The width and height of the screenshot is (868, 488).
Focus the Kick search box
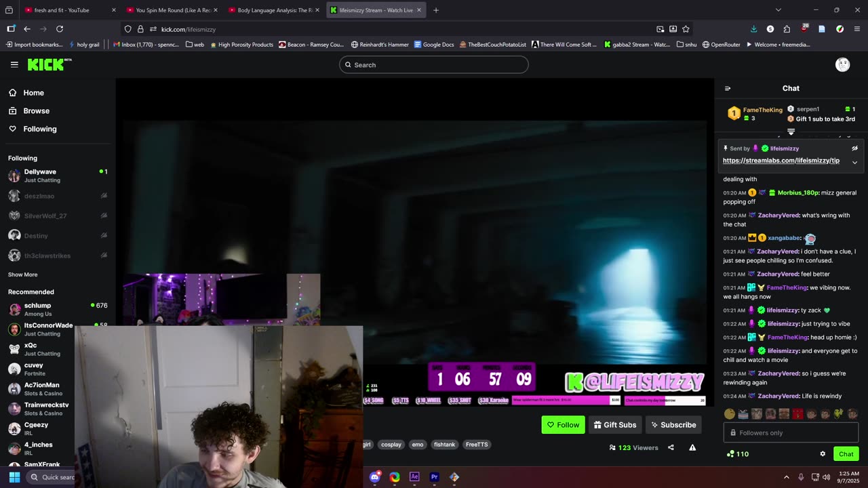[x=434, y=65]
